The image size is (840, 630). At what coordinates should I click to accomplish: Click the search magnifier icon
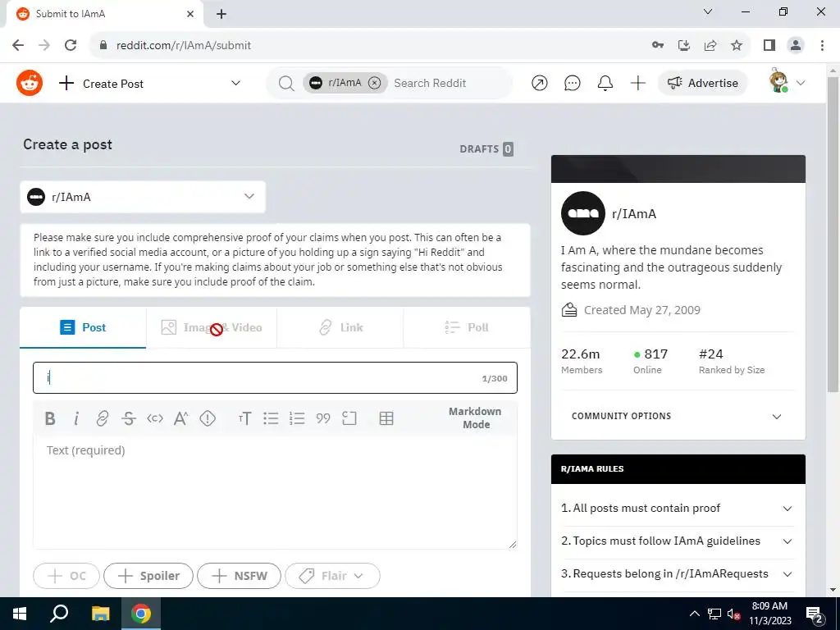tap(286, 84)
